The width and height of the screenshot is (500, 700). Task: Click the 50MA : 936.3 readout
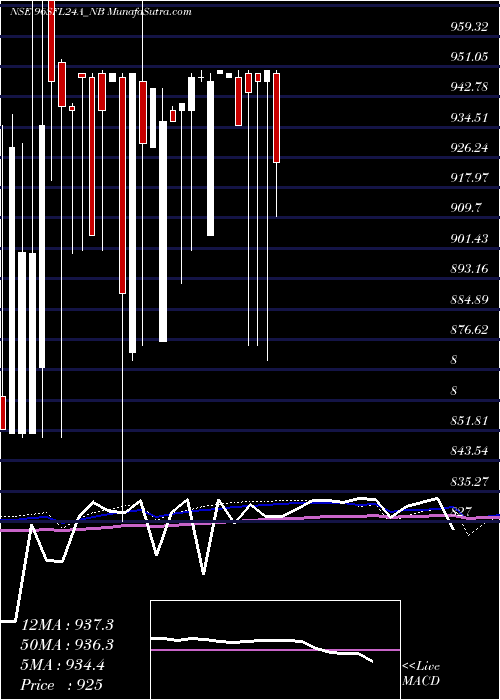point(67,645)
